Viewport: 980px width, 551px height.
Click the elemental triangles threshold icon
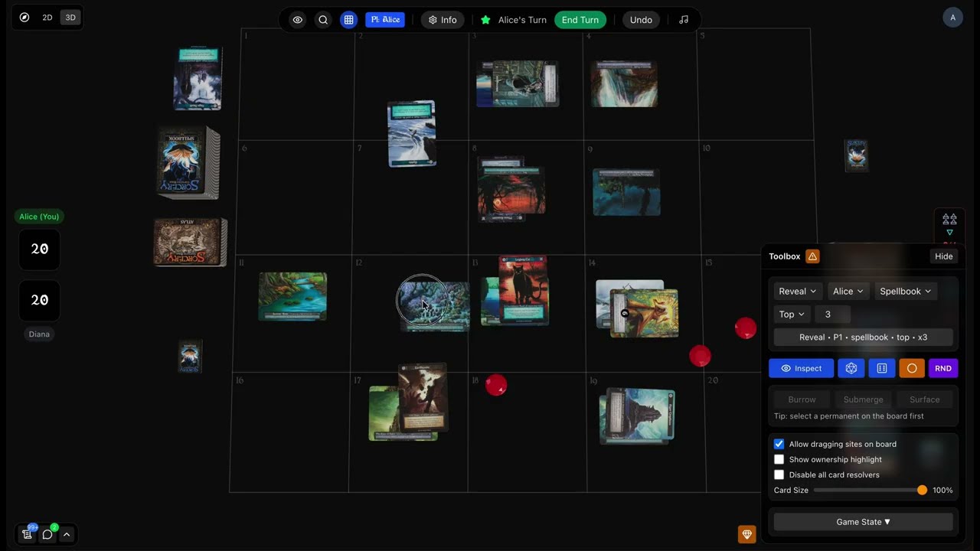[x=949, y=219]
